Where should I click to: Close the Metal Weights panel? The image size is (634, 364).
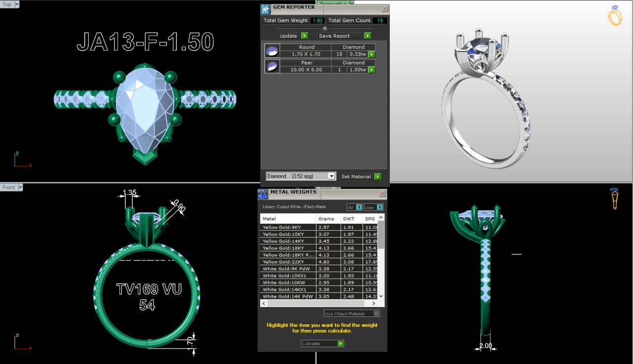pyautogui.click(x=382, y=194)
